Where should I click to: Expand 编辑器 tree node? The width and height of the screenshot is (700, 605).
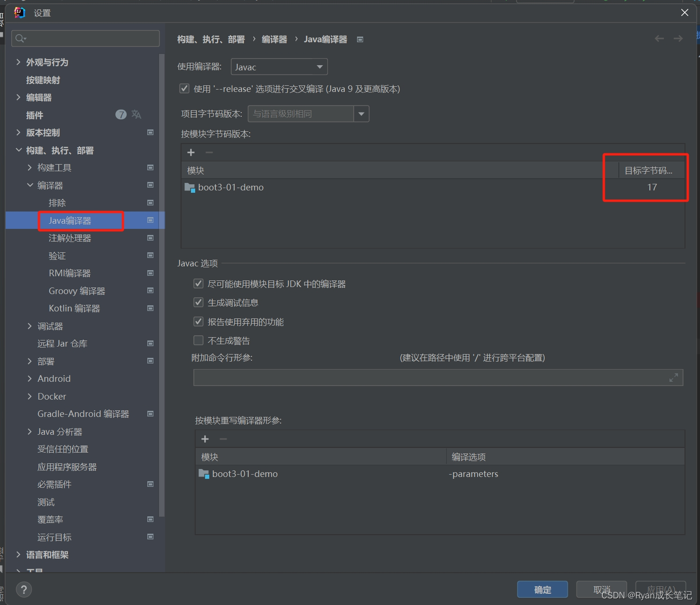pyautogui.click(x=18, y=97)
